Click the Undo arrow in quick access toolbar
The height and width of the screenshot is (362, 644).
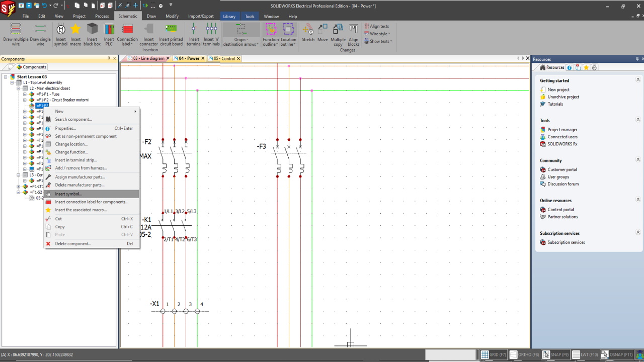[x=44, y=6]
